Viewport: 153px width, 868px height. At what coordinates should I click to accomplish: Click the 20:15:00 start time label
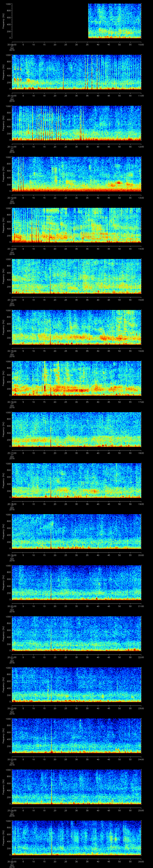tap(12, 351)
